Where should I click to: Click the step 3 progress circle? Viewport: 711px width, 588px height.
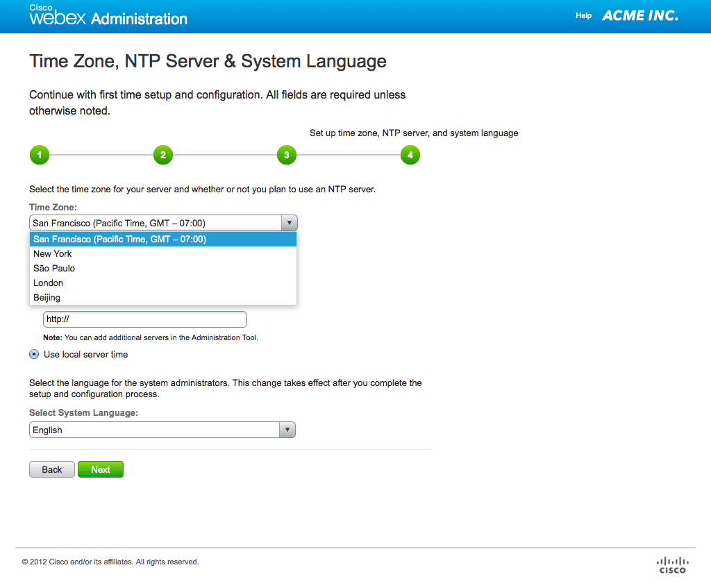(x=286, y=155)
